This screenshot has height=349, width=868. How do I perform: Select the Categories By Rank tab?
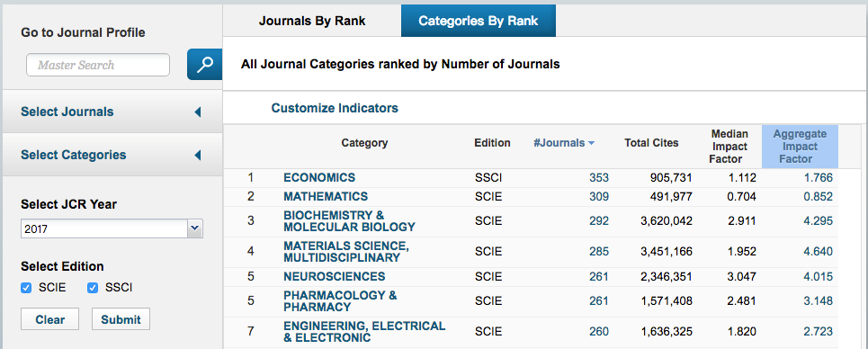[479, 21]
